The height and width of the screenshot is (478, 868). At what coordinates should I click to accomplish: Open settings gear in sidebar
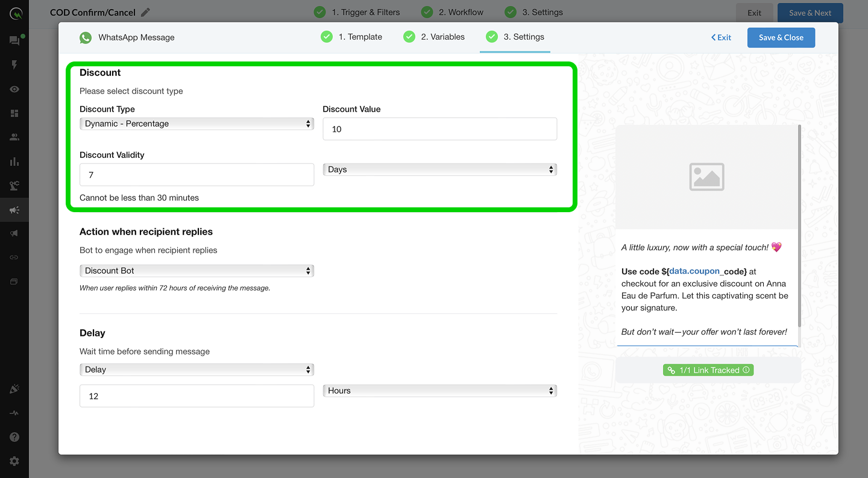14,461
